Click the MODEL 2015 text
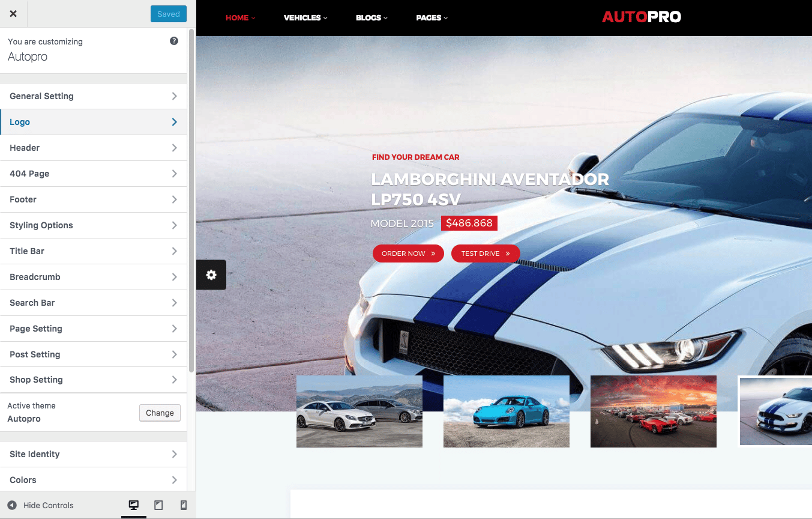Viewport: 812px width, 519px height. point(402,223)
